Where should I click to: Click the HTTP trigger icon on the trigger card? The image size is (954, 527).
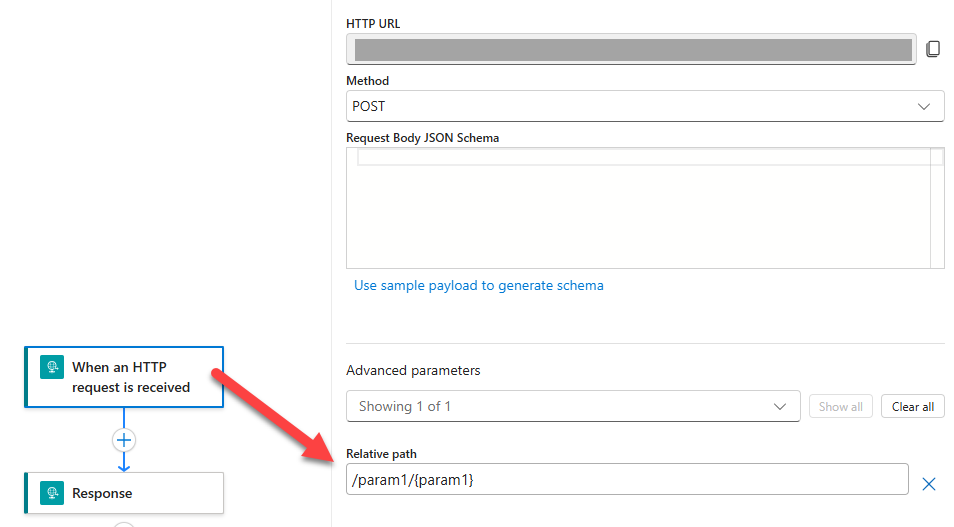(52, 367)
